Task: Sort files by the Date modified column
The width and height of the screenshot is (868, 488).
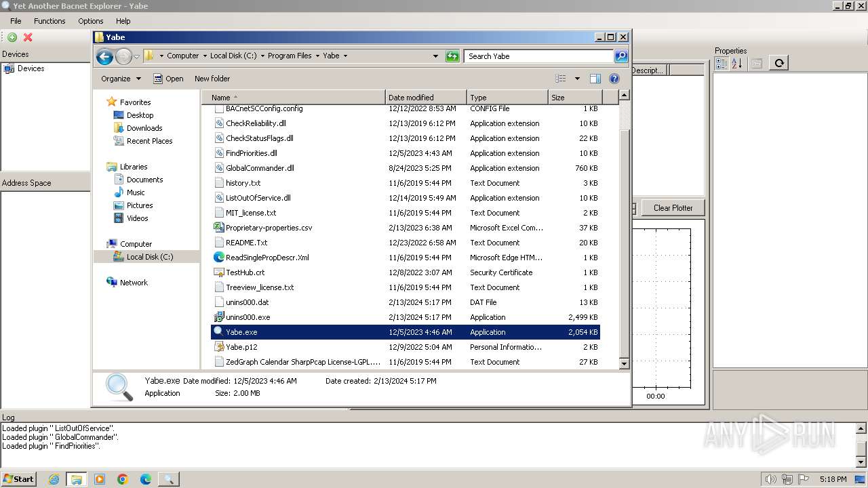Action: pyautogui.click(x=426, y=98)
